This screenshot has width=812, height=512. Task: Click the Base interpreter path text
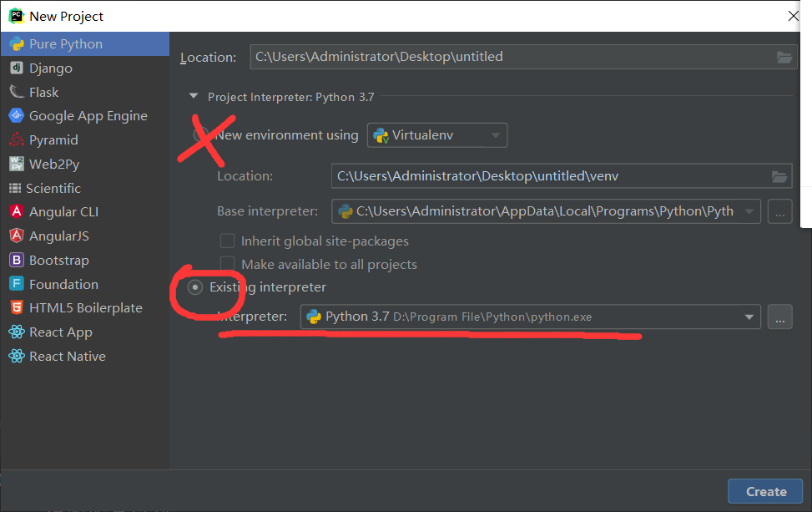click(x=545, y=211)
